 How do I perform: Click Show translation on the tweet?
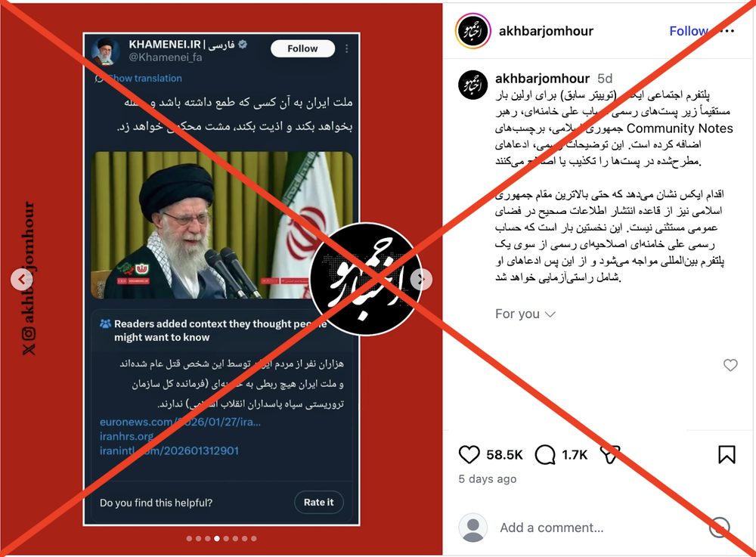[144, 78]
